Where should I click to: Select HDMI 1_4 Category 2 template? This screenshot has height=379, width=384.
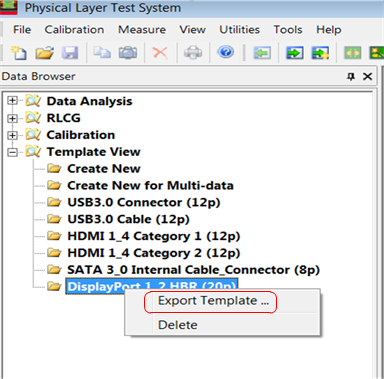pyautogui.click(x=154, y=253)
